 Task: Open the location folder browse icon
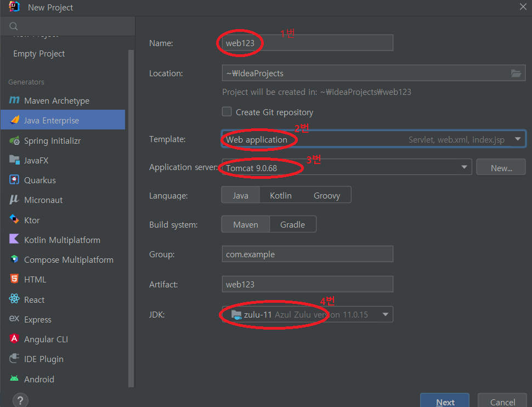tap(516, 73)
